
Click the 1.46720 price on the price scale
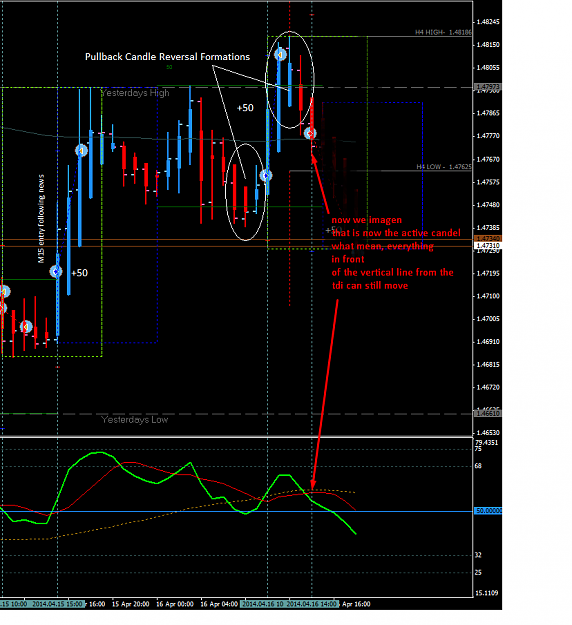pos(488,387)
